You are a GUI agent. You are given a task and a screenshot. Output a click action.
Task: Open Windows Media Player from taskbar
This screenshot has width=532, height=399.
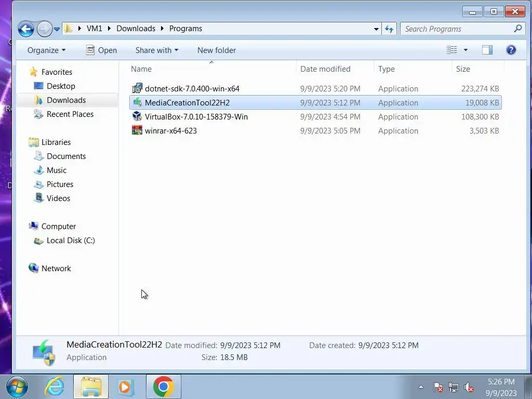coord(126,387)
